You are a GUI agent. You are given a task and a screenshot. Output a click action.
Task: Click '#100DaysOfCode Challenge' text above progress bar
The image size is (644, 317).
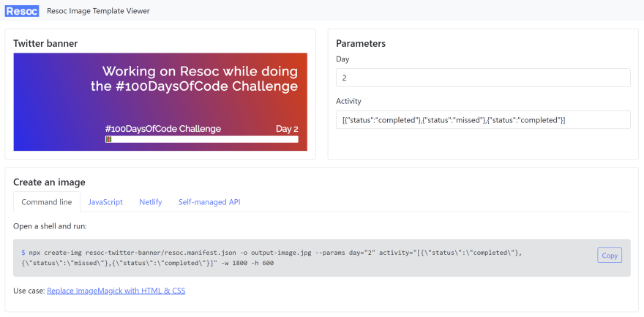(163, 129)
